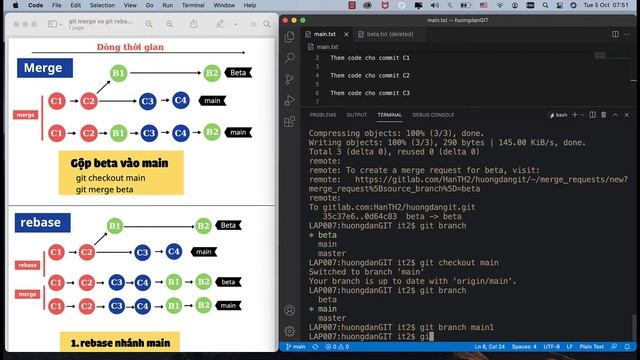Open errors and warnings count in status bar
This screenshot has width=640, height=360.
click(x=337, y=347)
